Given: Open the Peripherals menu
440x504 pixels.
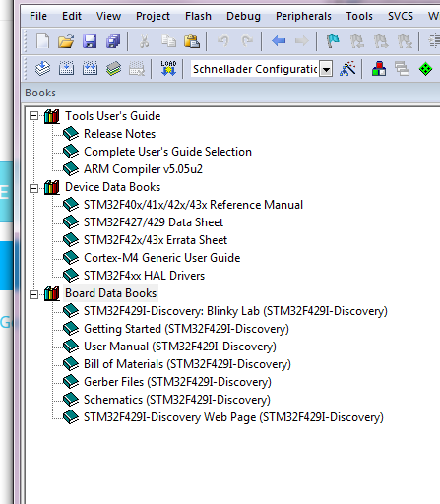Looking at the screenshot, I should pyautogui.click(x=303, y=16).
